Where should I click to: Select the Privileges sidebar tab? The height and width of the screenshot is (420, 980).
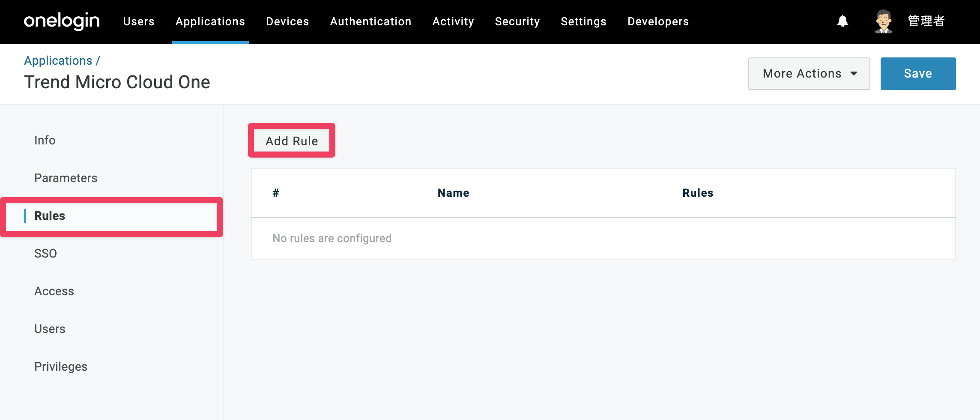coord(61,366)
